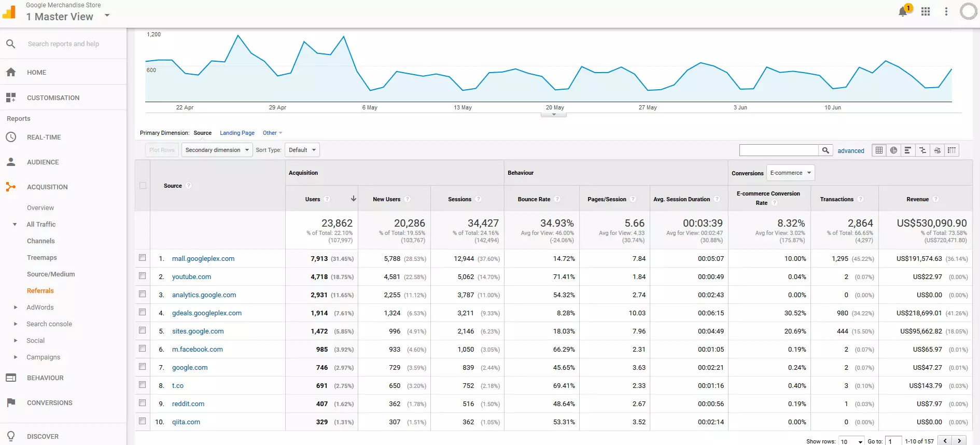Click the Audience person icon
Screen dimensions: 980x445
[11, 162]
